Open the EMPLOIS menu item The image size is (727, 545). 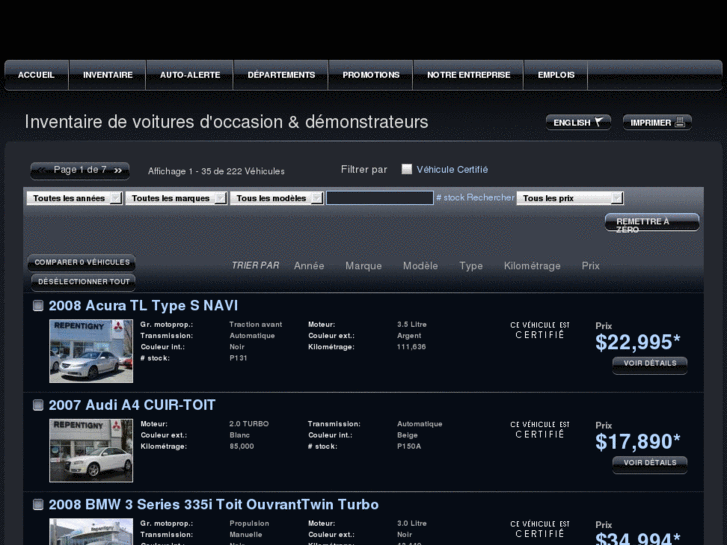(x=556, y=75)
